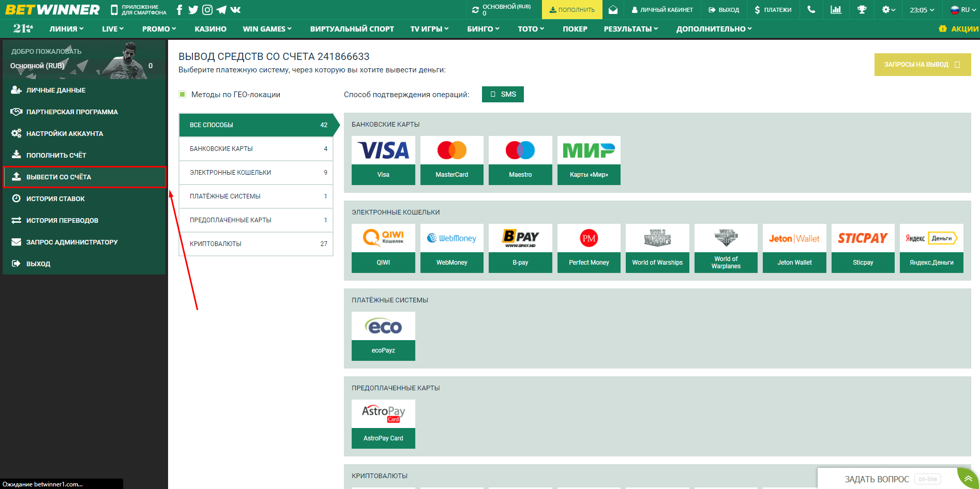
Task: Select the AstroPay Card option
Action: coord(383,424)
